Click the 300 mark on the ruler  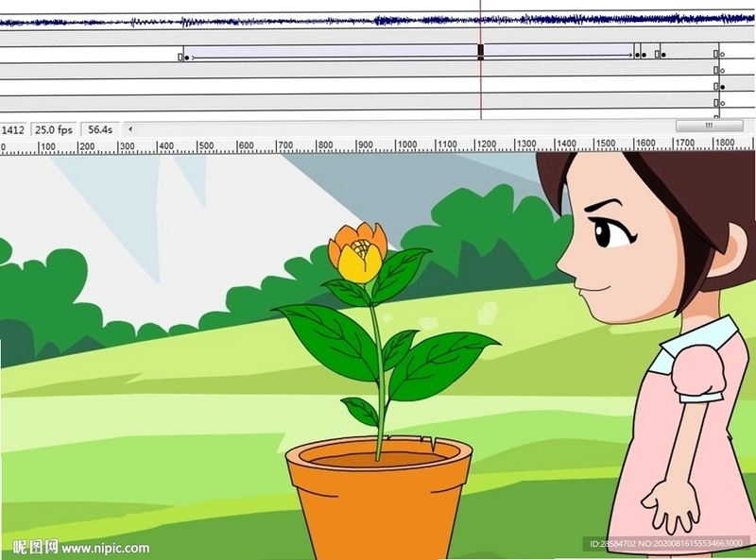[127, 146]
